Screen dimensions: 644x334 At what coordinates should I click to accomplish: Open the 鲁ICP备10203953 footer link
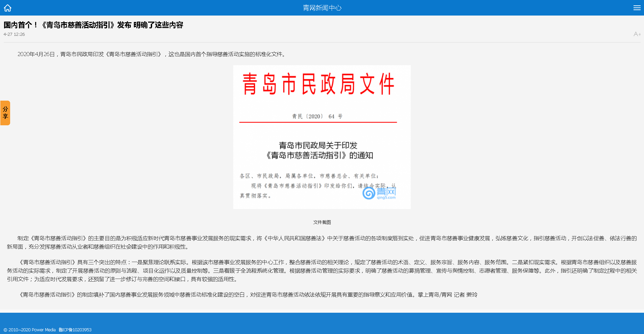(x=75, y=330)
